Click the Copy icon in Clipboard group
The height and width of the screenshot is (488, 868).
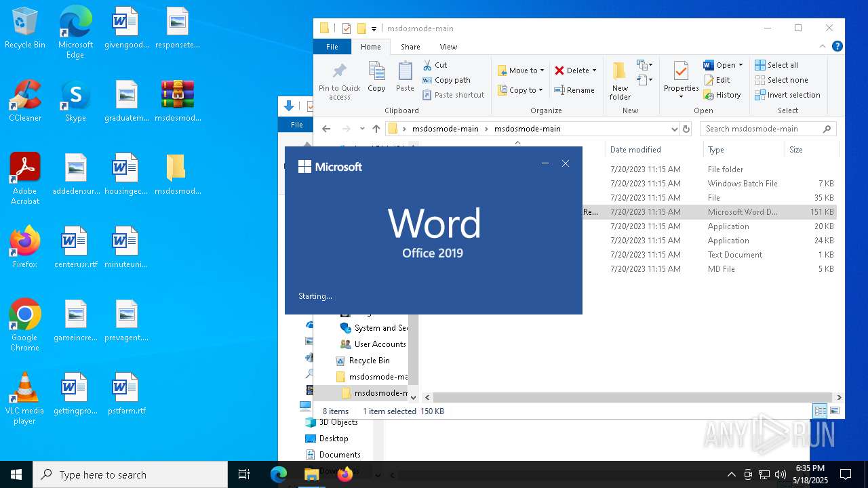coord(376,77)
